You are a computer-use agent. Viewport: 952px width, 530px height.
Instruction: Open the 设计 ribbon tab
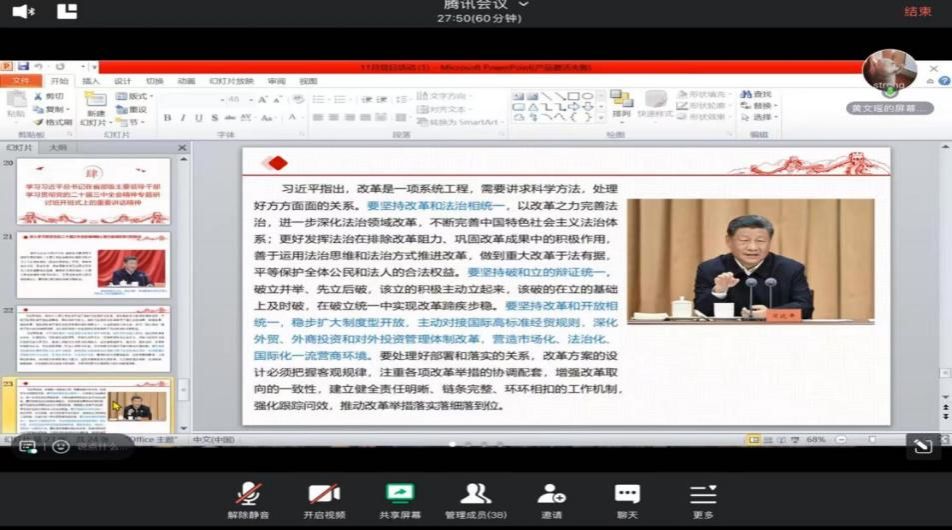click(x=122, y=81)
